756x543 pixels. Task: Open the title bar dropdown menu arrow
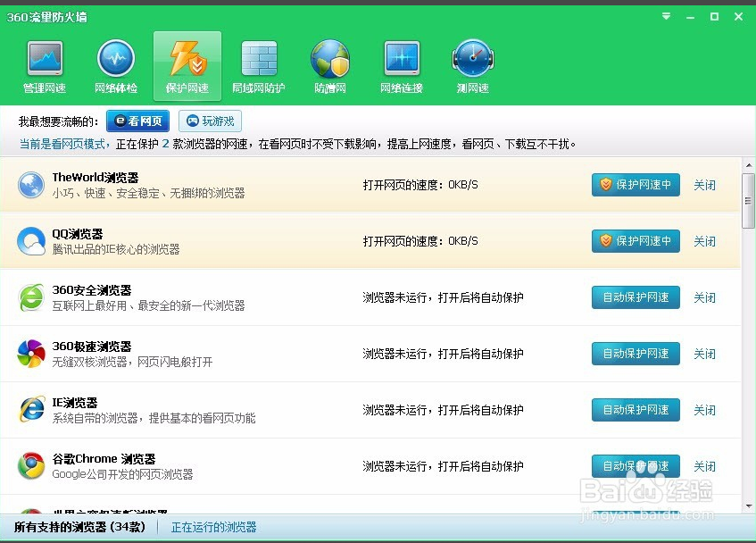coord(667,16)
